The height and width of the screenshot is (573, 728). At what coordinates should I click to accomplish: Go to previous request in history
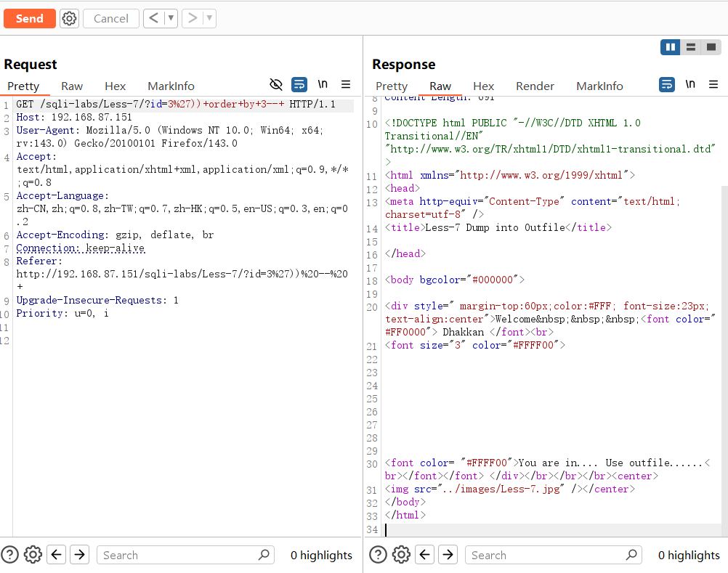(x=153, y=18)
